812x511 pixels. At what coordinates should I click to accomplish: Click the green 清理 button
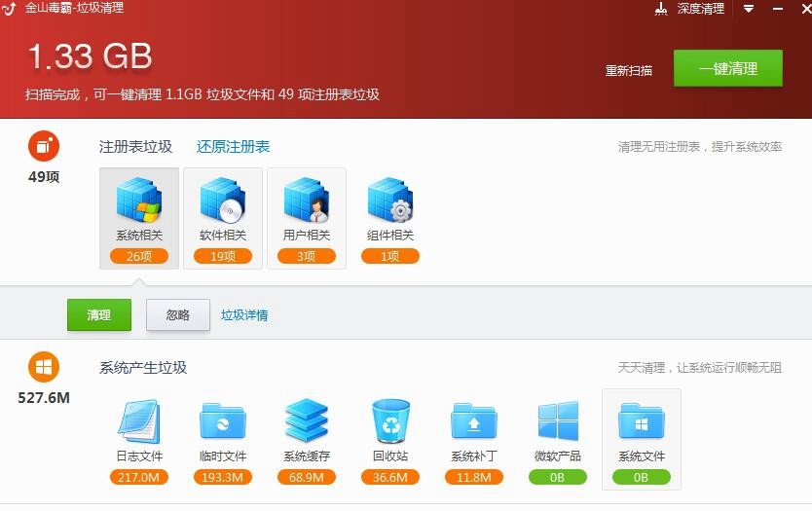point(99,314)
